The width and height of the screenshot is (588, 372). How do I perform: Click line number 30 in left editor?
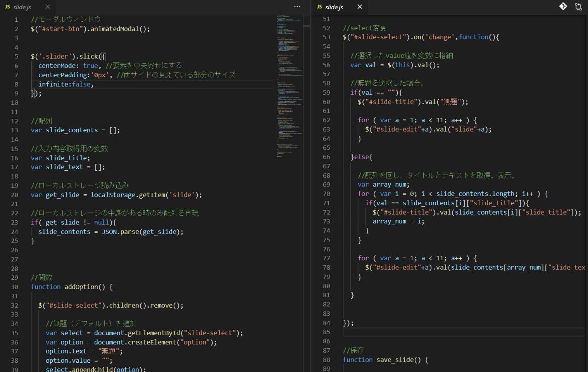[15, 287]
